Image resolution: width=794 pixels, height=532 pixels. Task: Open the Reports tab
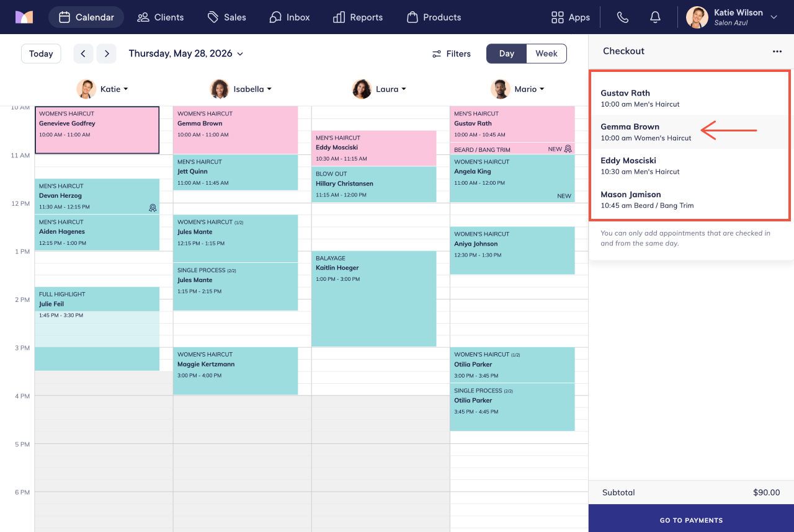click(x=358, y=17)
